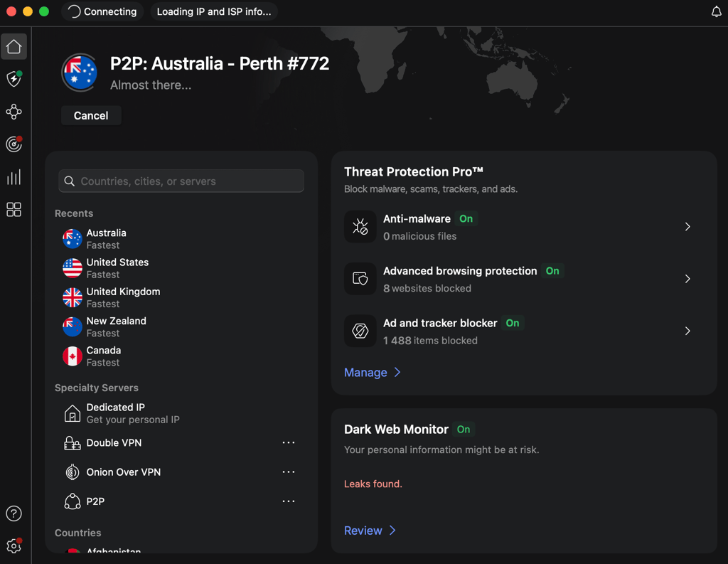
Task: Cancel the connection attempt
Action: pyautogui.click(x=92, y=116)
